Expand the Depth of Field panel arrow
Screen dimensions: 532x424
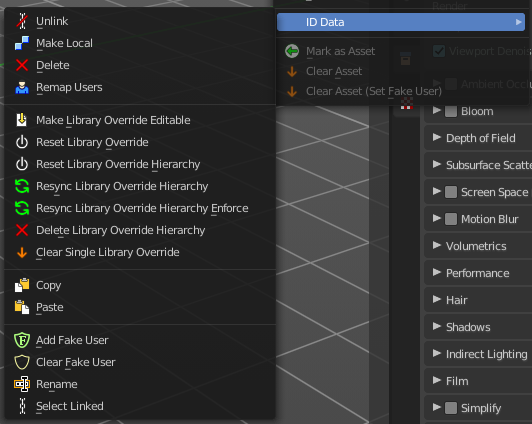437,137
